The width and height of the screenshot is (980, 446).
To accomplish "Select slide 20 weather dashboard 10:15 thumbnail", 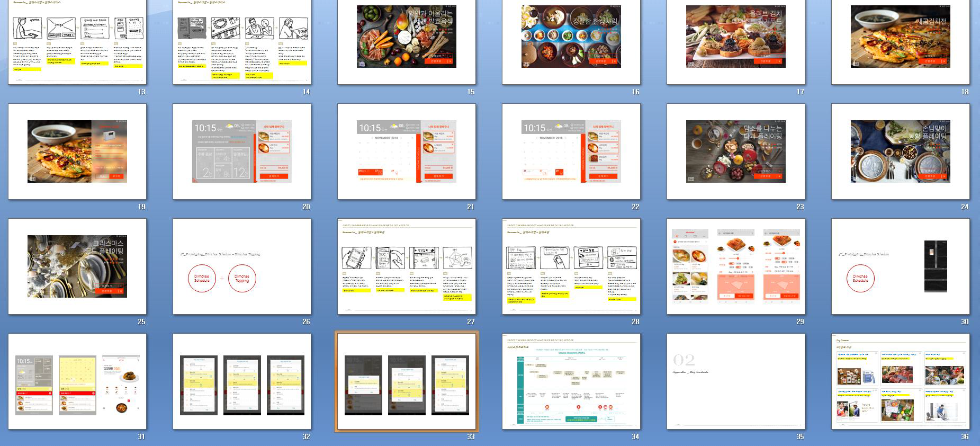I will click(x=242, y=151).
